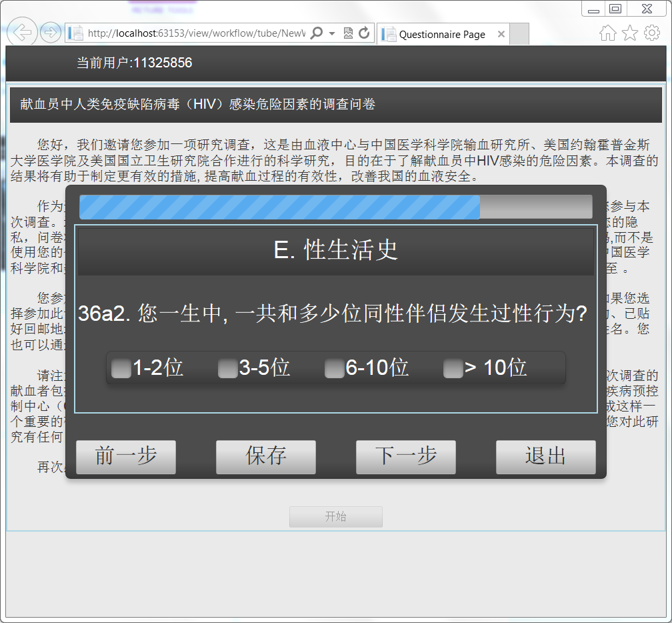The width and height of the screenshot is (672, 623).
Task: Click the localhost URL address field
Action: point(196,33)
